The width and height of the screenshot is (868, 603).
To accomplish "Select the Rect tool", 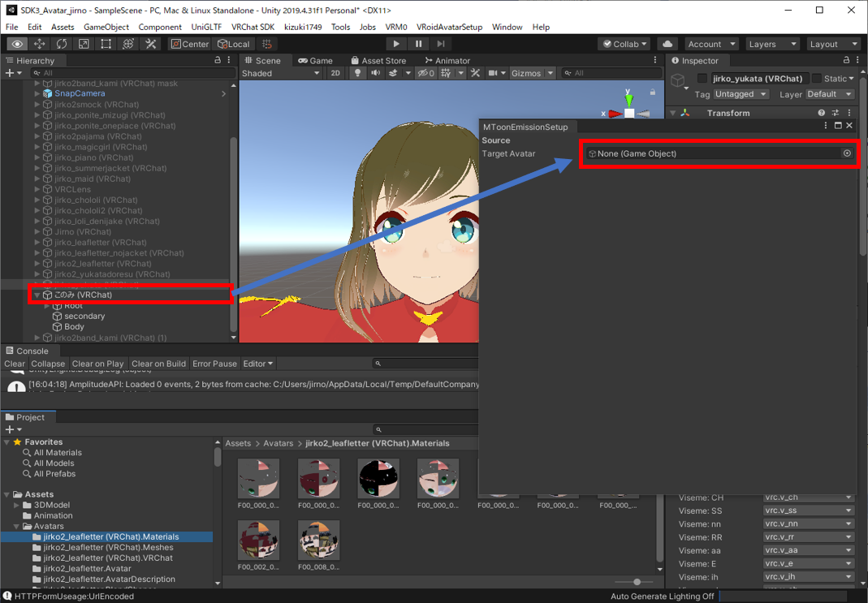I will [106, 45].
